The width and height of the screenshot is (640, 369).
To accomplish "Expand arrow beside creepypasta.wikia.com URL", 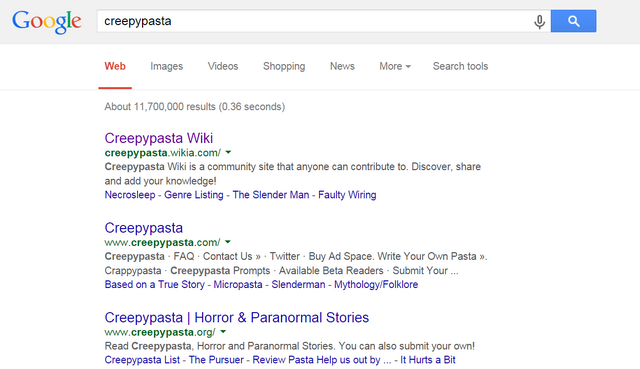I will pos(229,152).
